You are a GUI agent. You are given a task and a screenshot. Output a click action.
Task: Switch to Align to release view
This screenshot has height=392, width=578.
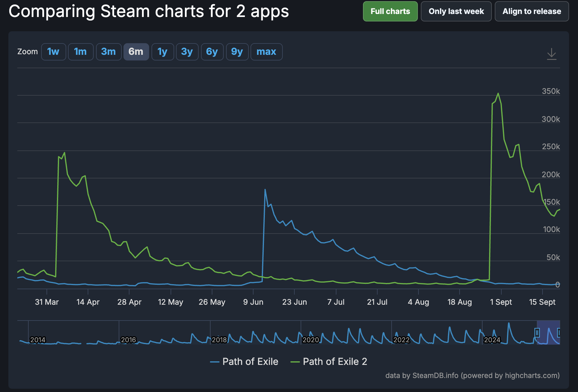click(x=532, y=11)
